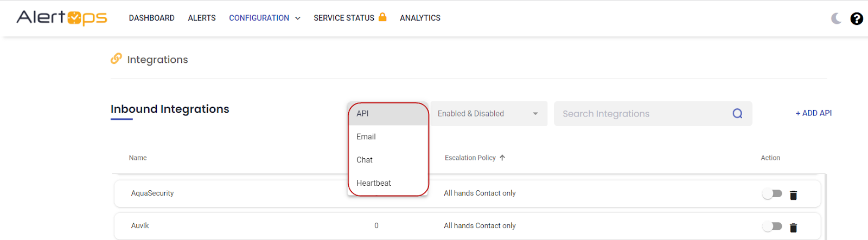Enable the AquaSecurity integration toggle

click(x=772, y=194)
